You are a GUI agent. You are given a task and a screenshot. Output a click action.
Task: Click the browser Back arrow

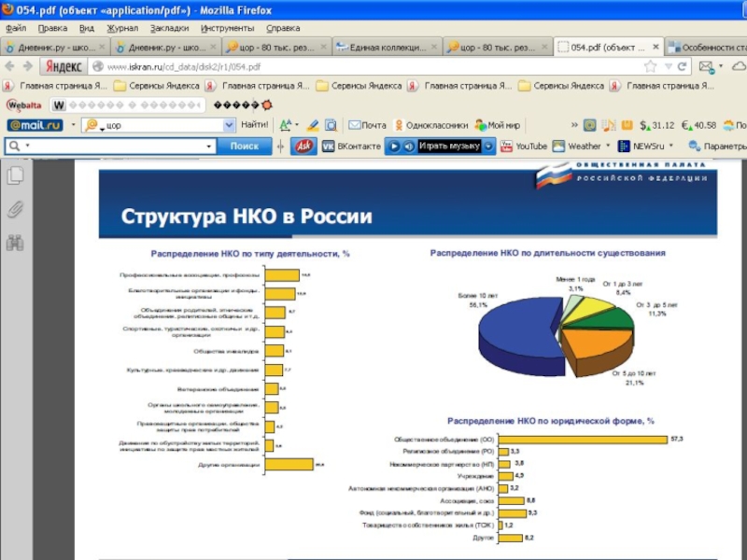click(x=9, y=66)
